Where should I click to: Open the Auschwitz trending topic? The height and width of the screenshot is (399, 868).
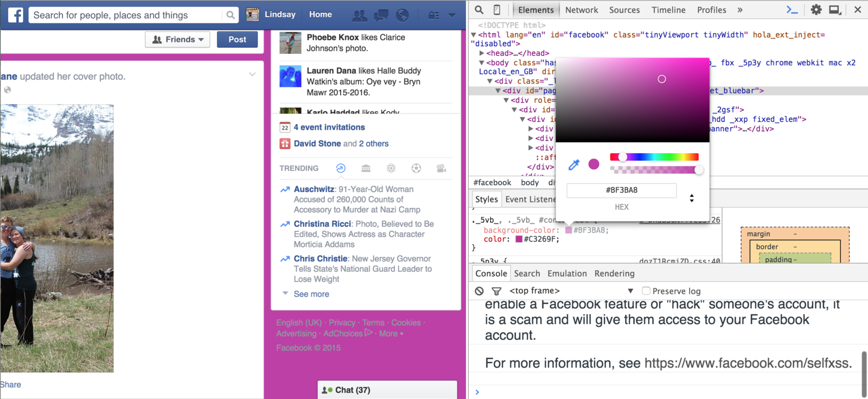tap(314, 189)
